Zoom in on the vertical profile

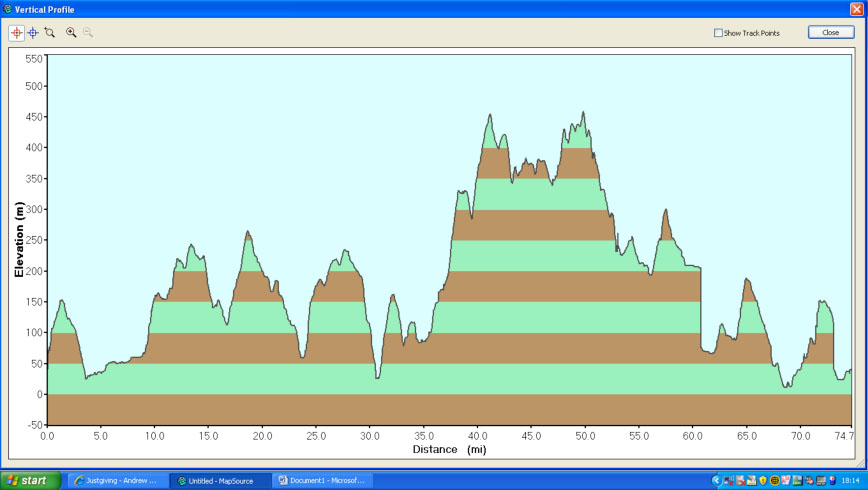pyautogui.click(x=71, y=33)
